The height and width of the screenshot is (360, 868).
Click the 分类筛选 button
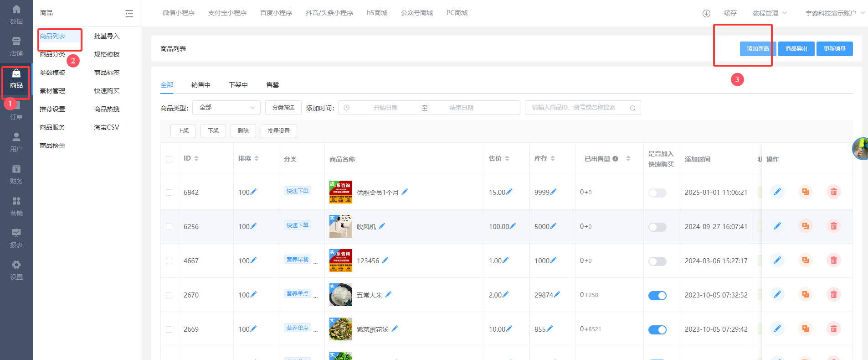click(283, 108)
